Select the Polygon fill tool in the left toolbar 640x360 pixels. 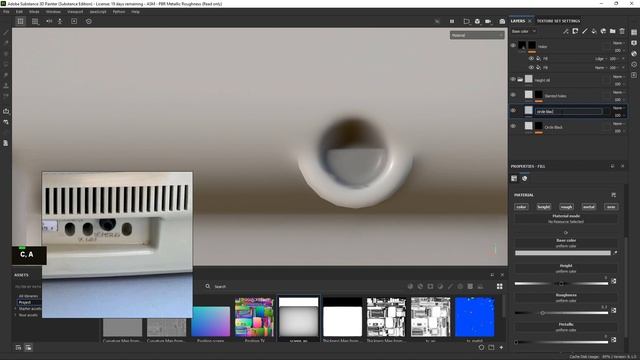(x=6, y=64)
